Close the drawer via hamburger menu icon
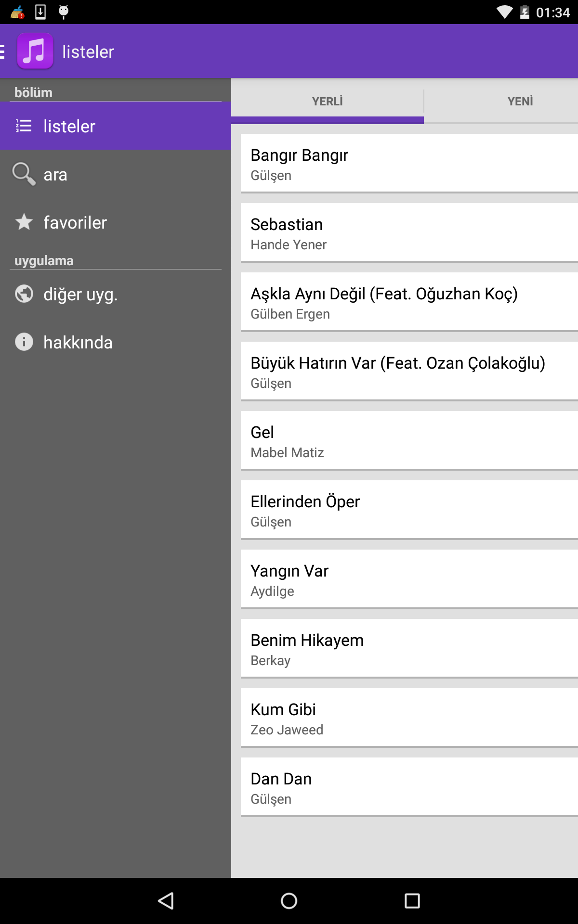The height and width of the screenshot is (924, 578). click(3, 51)
